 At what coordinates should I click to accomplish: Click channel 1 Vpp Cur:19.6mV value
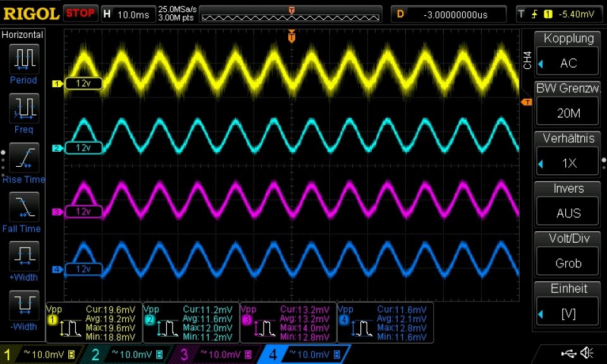[x=110, y=310]
